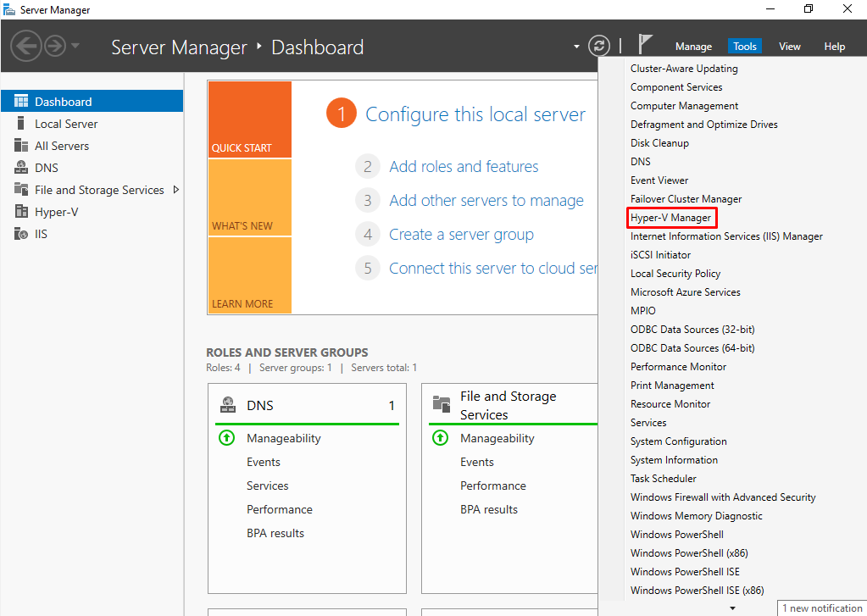Open Local Security Policy
Viewport: 867px width, 616px height.
point(675,274)
